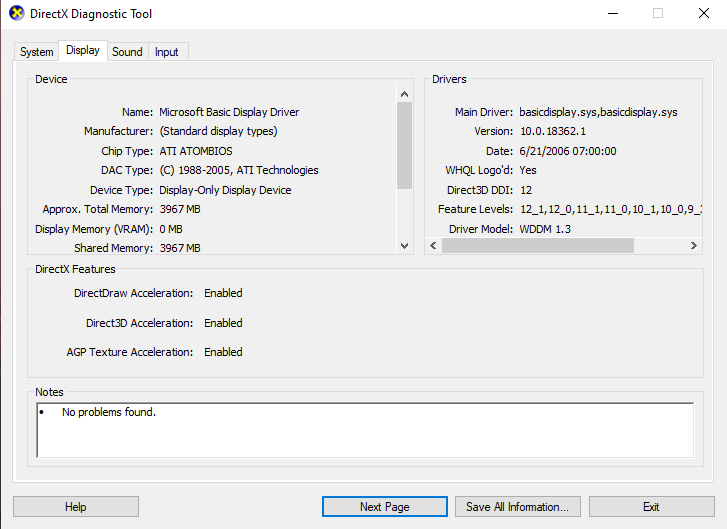
Task: Click Device panel scroll down arrow
Action: click(404, 246)
